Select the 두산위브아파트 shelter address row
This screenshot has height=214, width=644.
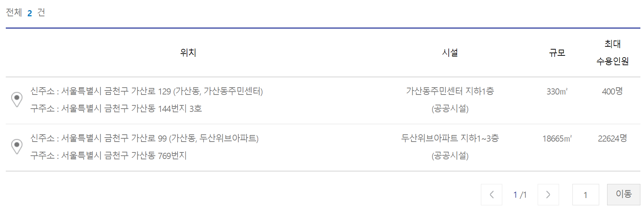click(145, 147)
